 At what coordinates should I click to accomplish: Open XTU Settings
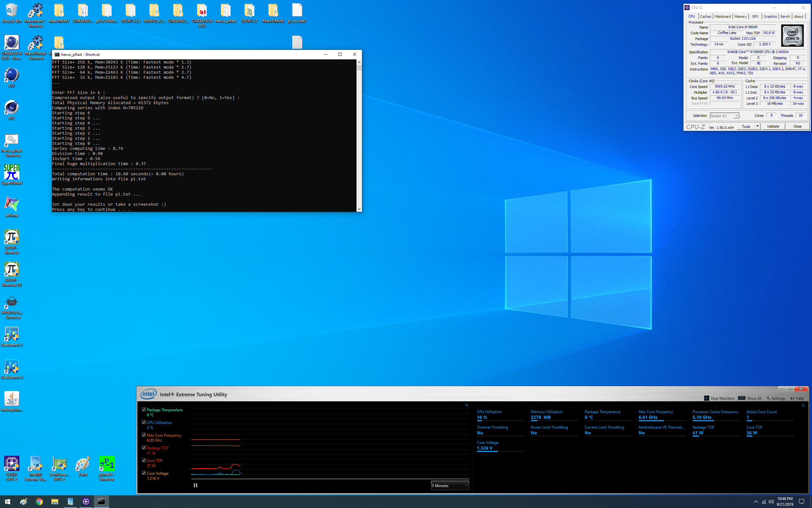coord(776,398)
